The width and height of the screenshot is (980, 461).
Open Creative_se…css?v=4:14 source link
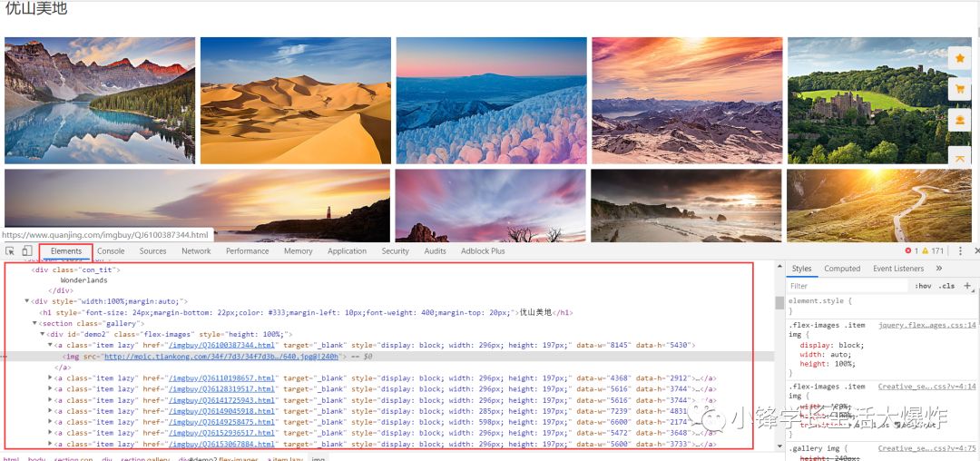coord(926,387)
